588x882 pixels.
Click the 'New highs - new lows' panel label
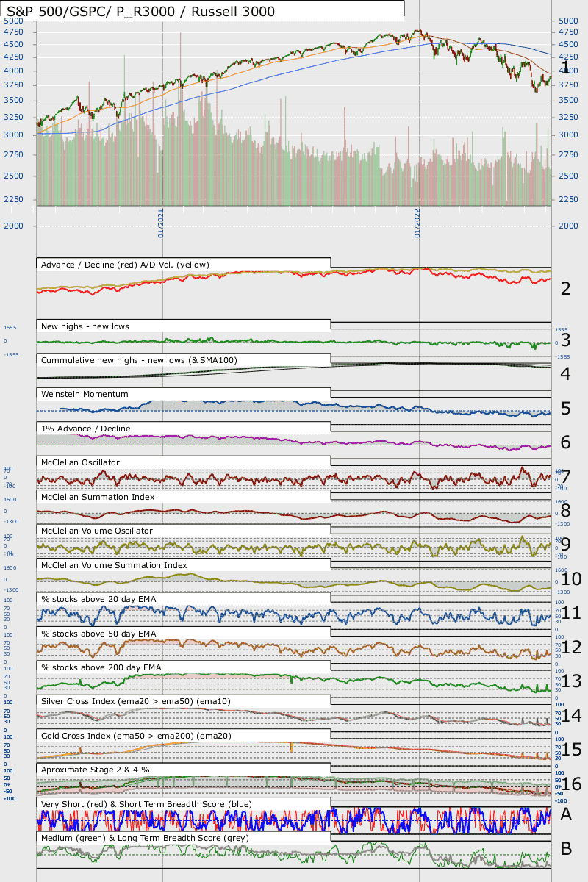(86, 326)
